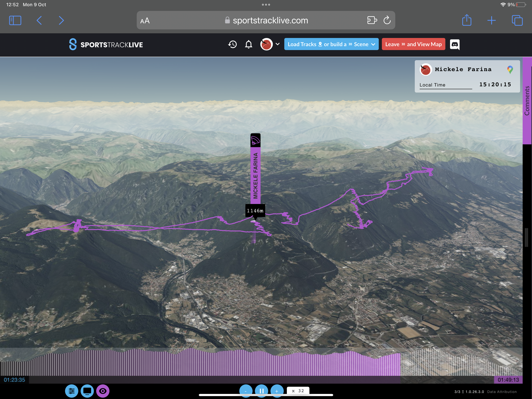Viewport: 532px width, 399px height.
Task: Open the Data Attribution link
Action: click(x=502, y=392)
